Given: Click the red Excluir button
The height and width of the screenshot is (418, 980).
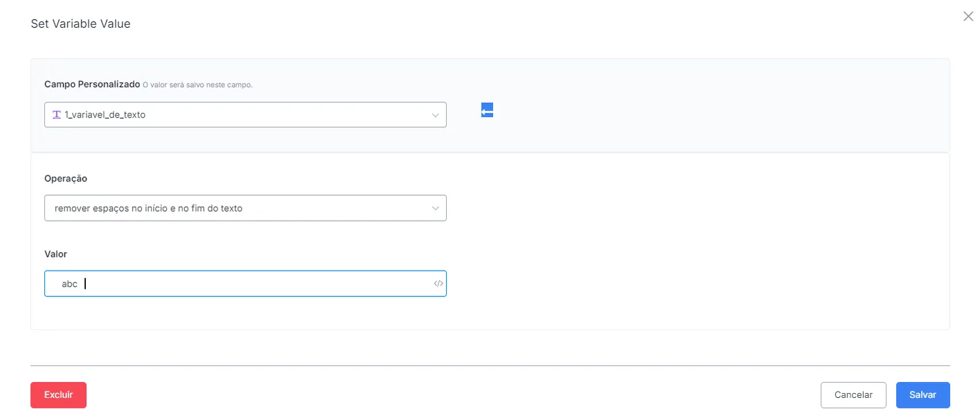Looking at the screenshot, I should [x=58, y=394].
